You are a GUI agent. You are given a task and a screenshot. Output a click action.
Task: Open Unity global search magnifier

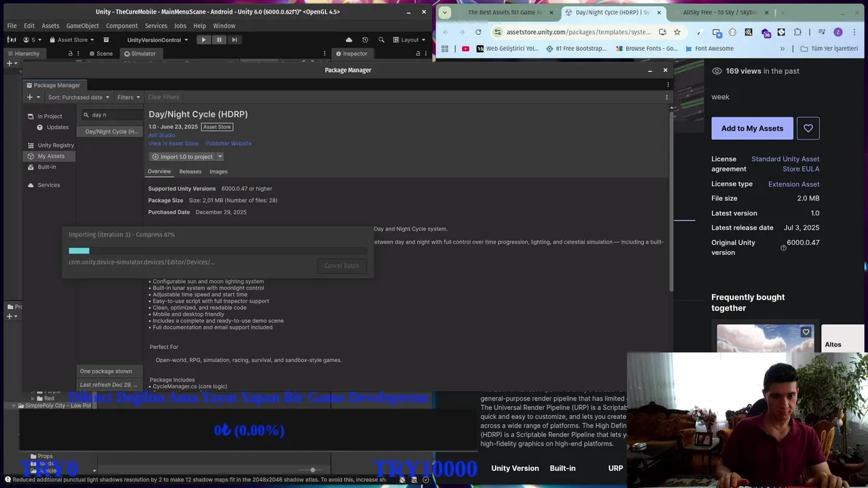(381, 40)
